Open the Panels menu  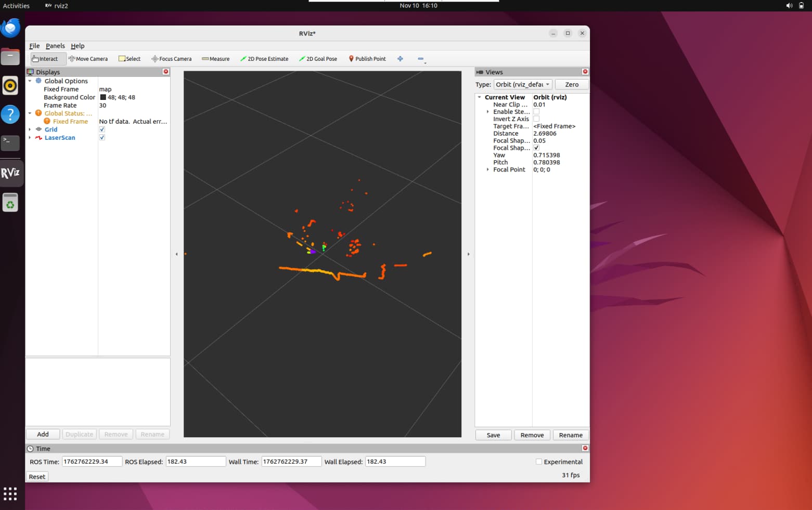point(55,46)
